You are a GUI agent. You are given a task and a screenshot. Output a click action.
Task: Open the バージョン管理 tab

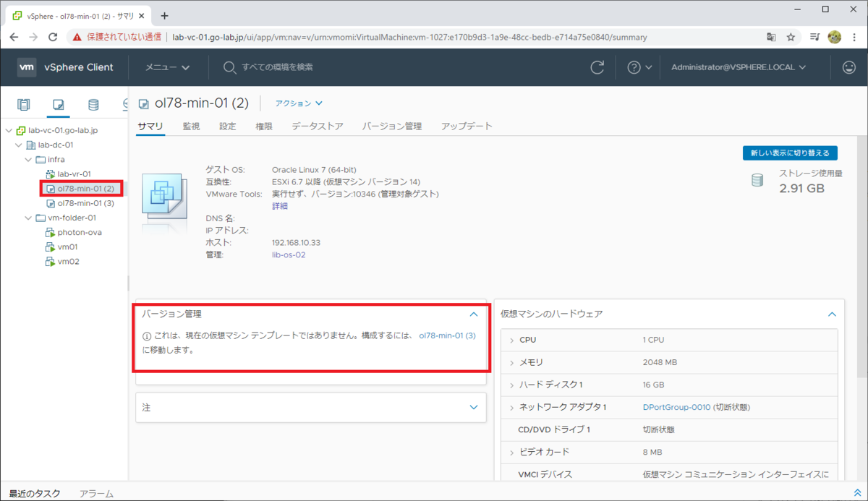coord(392,126)
